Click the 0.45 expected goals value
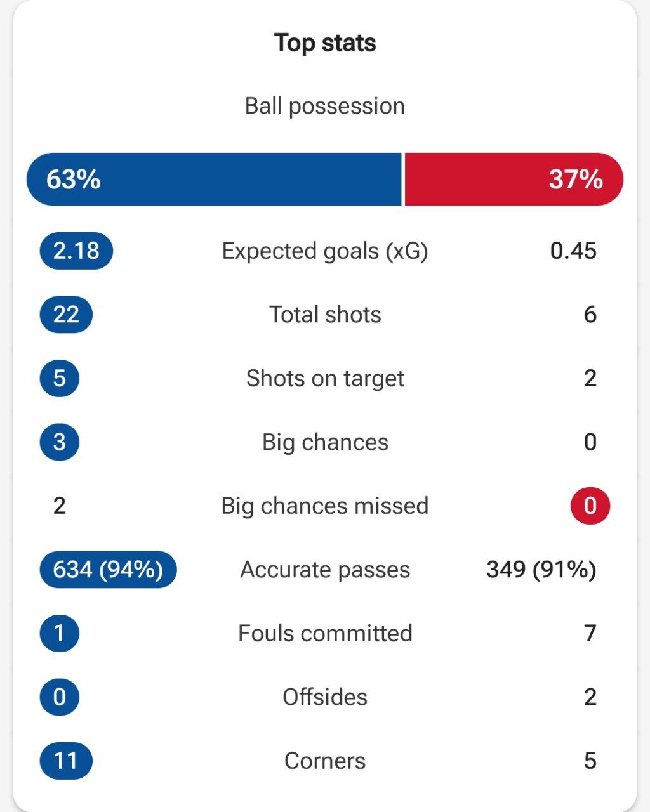Image resolution: width=650 pixels, height=812 pixels. (x=574, y=251)
